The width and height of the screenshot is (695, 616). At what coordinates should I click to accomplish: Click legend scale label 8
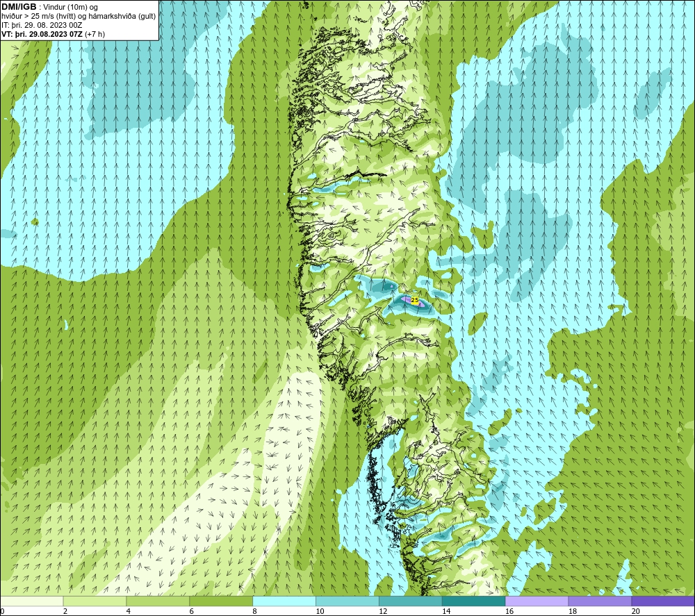point(254,612)
